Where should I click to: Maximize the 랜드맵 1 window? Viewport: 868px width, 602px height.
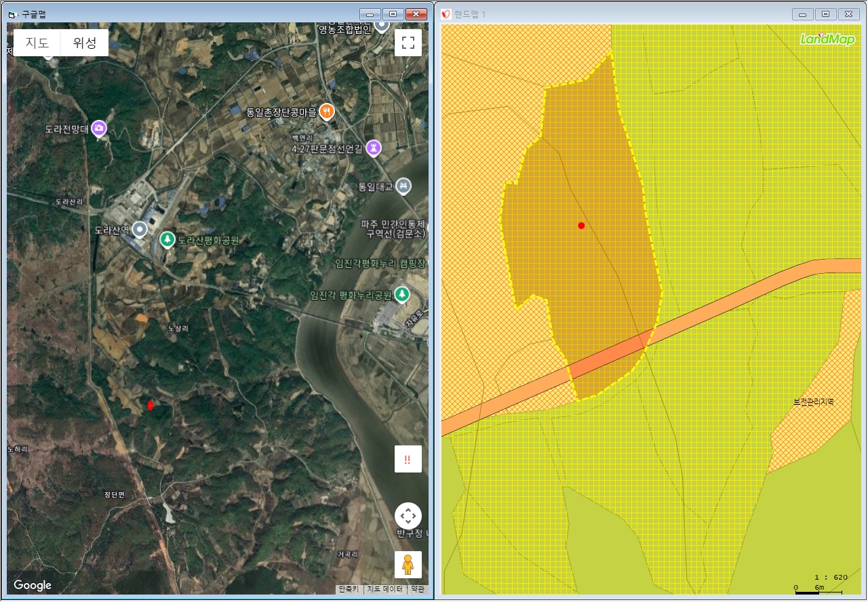[x=825, y=14]
